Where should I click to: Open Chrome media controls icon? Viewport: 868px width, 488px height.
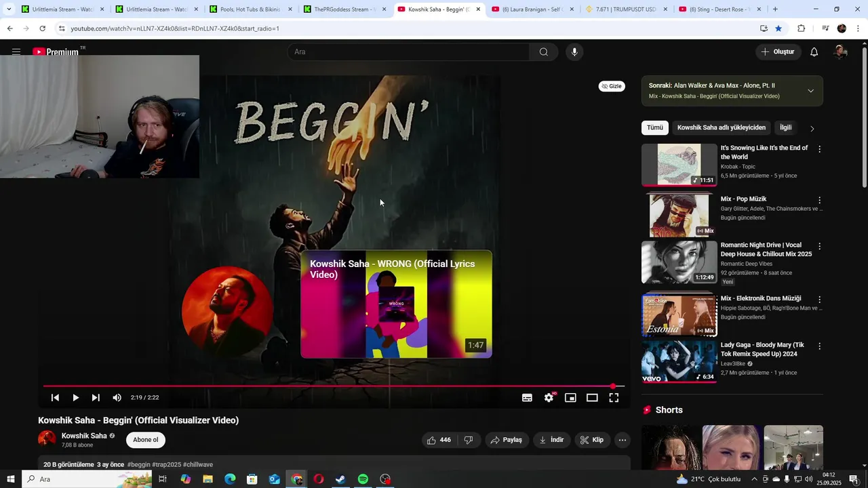click(825, 28)
